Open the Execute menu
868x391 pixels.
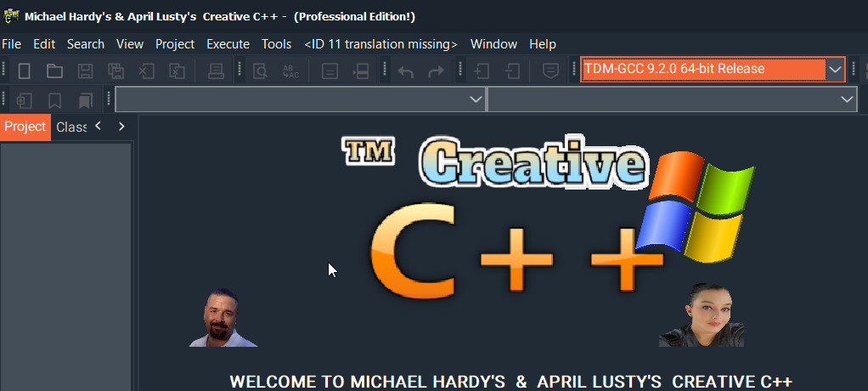tap(228, 43)
